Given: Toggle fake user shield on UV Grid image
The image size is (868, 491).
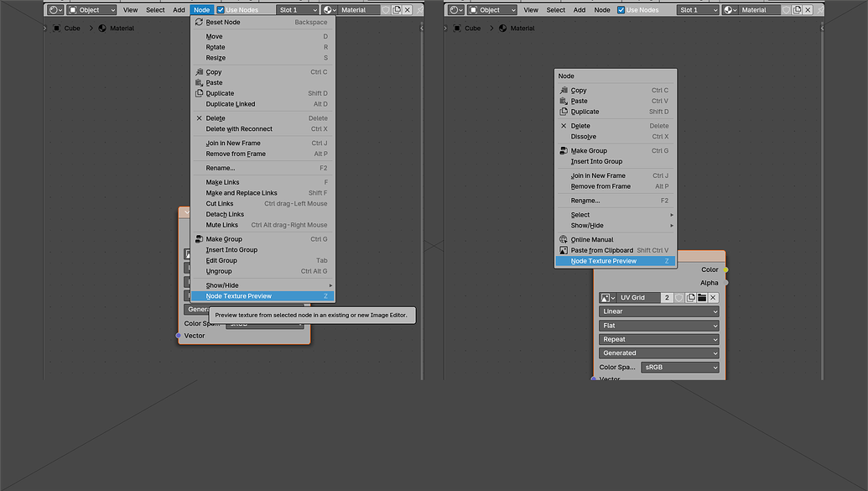Looking at the screenshot, I should click(678, 298).
